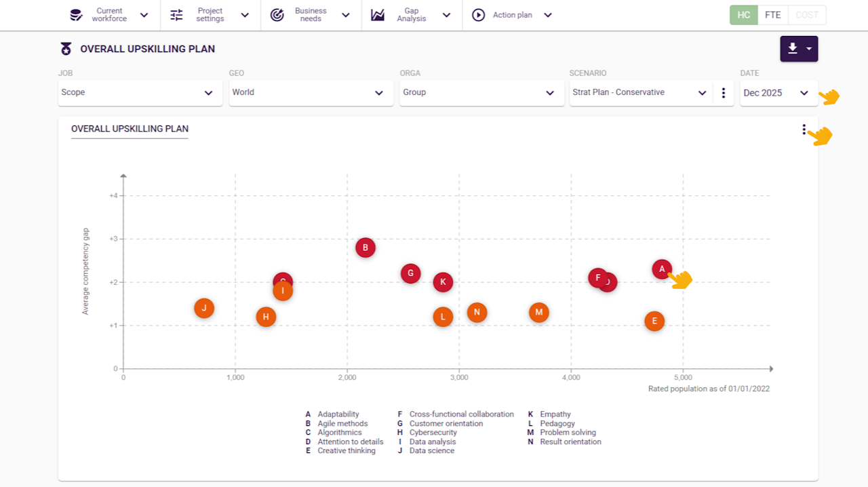Viewport: 868px width, 487px height.
Task: Click the Project settings sliders icon
Action: pyautogui.click(x=177, y=15)
